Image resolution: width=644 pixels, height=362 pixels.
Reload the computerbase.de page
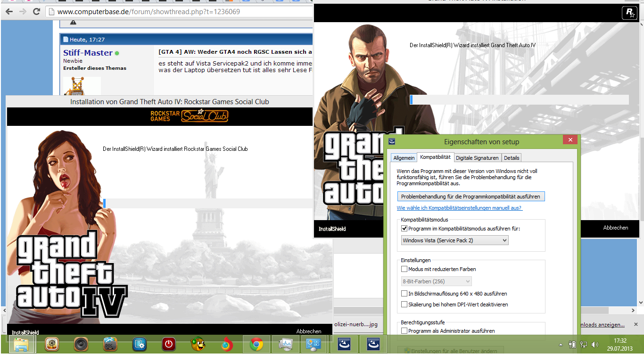coord(36,11)
